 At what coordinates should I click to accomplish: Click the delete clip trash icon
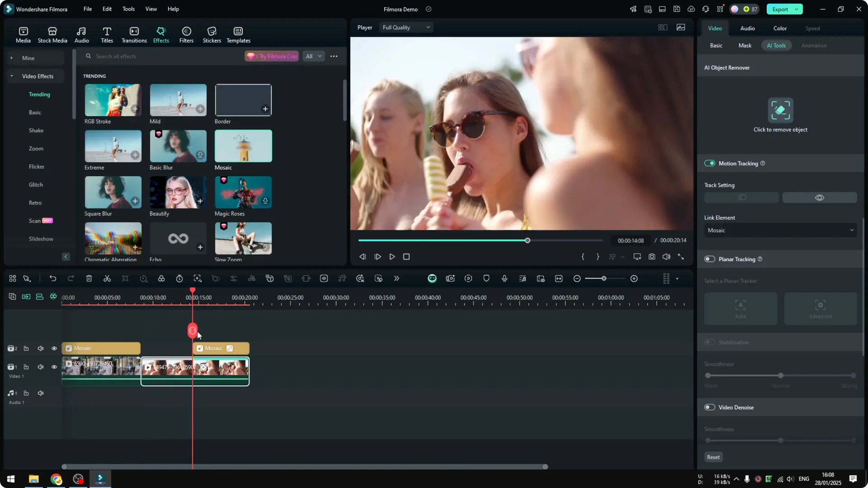tap(89, 278)
